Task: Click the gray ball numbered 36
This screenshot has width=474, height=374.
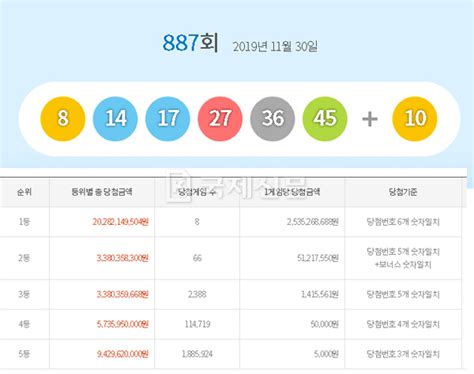Action: click(273, 119)
